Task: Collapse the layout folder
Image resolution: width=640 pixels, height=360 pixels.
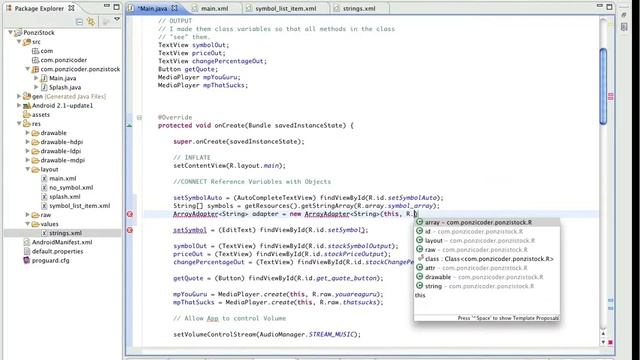Action: tap(27, 169)
